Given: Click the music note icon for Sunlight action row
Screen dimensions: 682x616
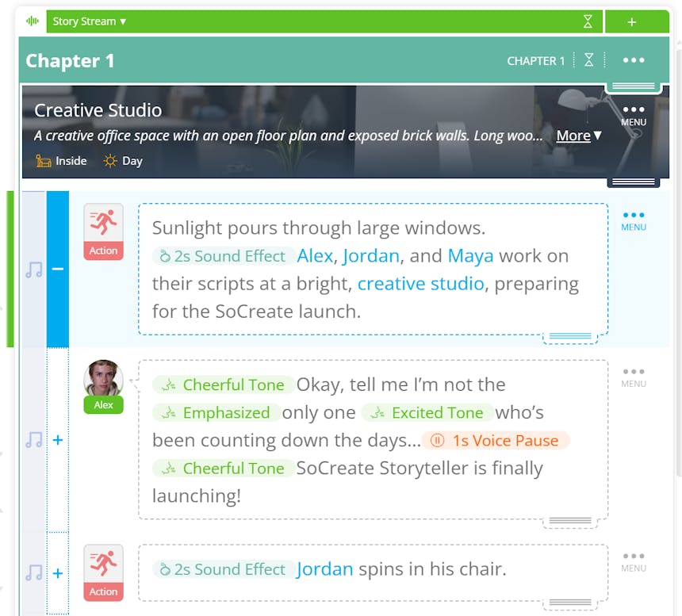Looking at the screenshot, I should 34,269.
